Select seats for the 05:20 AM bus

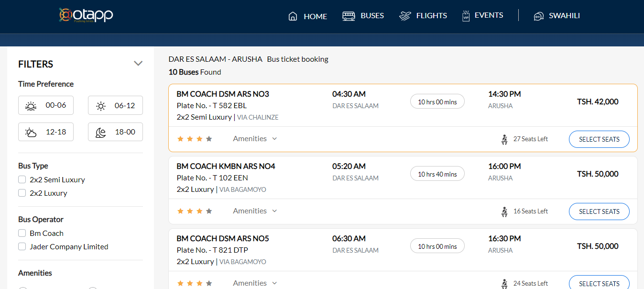(599, 211)
